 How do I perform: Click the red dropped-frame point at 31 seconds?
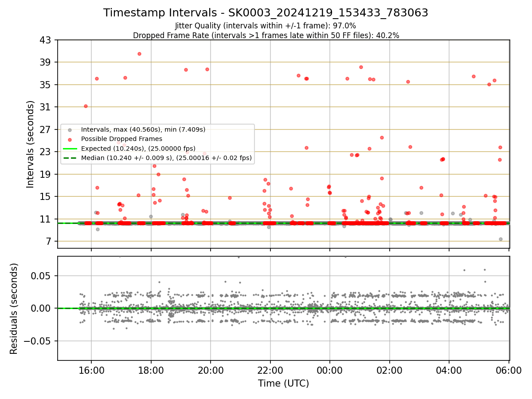86,106
